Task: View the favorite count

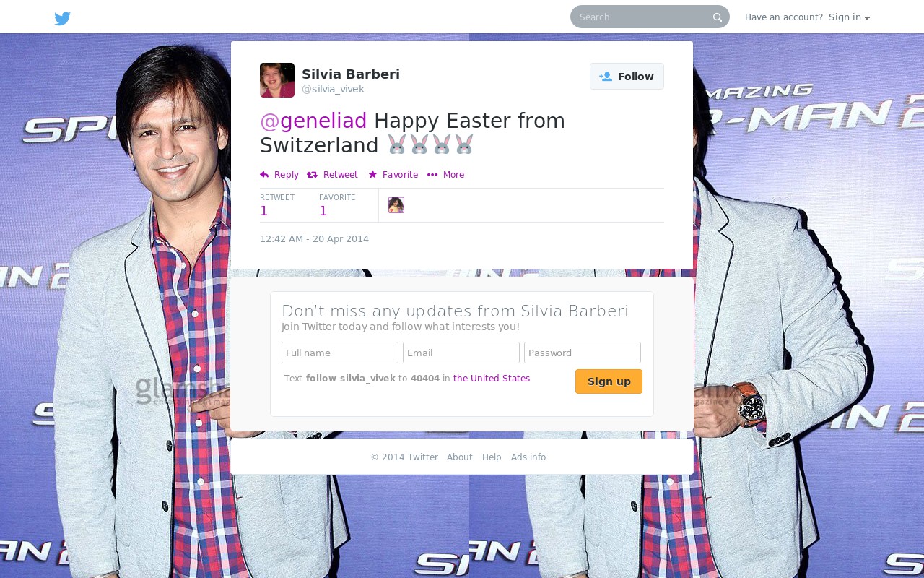Action: tap(323, 211)
